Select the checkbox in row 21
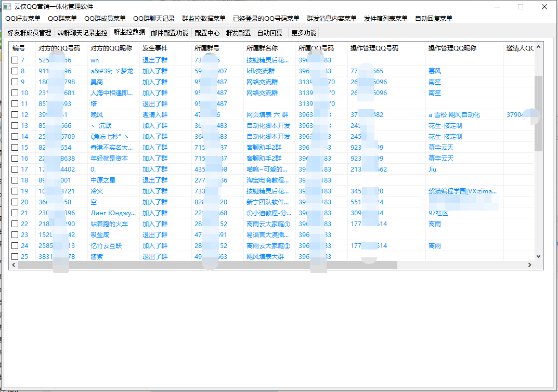558x392 pixels. pyautogui.click(x=15, y=213)
